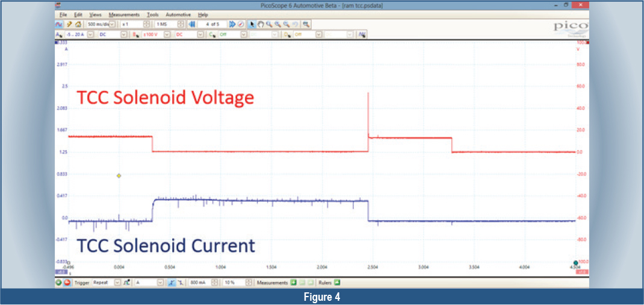Viewport: 644px width, 305px height.
Task: Go to next waveform buffer
Action: (x=232, y=24)
